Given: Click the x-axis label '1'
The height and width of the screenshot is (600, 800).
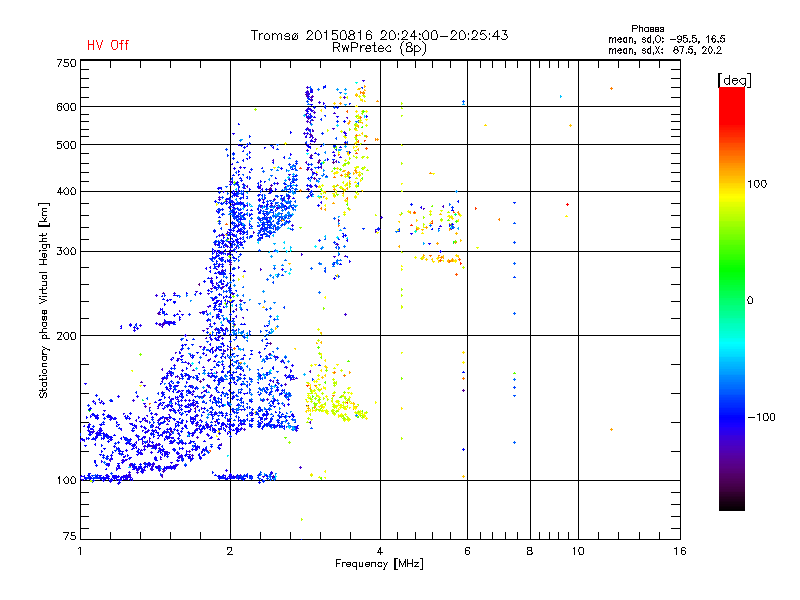Looking at the screenshot, I should tap(80, 551).
